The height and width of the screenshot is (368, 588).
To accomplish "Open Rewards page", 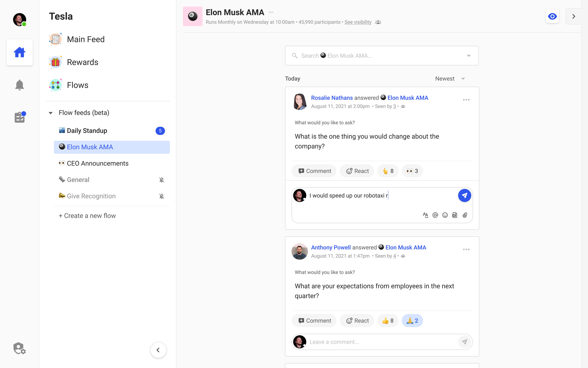I will click(74, 62).
